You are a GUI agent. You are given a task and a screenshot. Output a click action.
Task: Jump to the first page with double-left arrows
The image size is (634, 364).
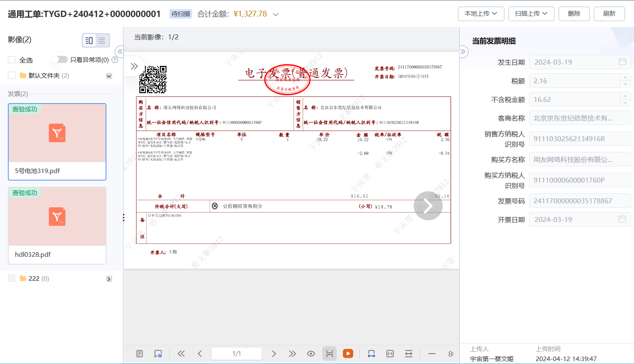click(x=181, y=354)
